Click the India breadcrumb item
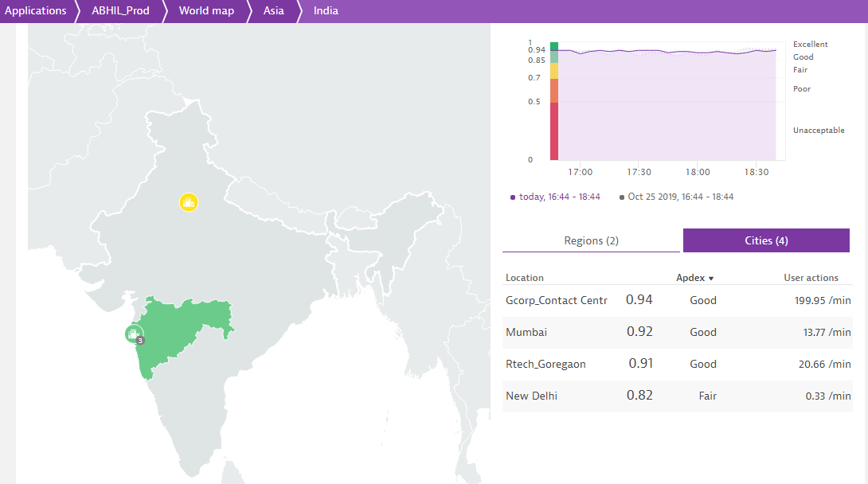868x484 pixels. click(326, 11)
